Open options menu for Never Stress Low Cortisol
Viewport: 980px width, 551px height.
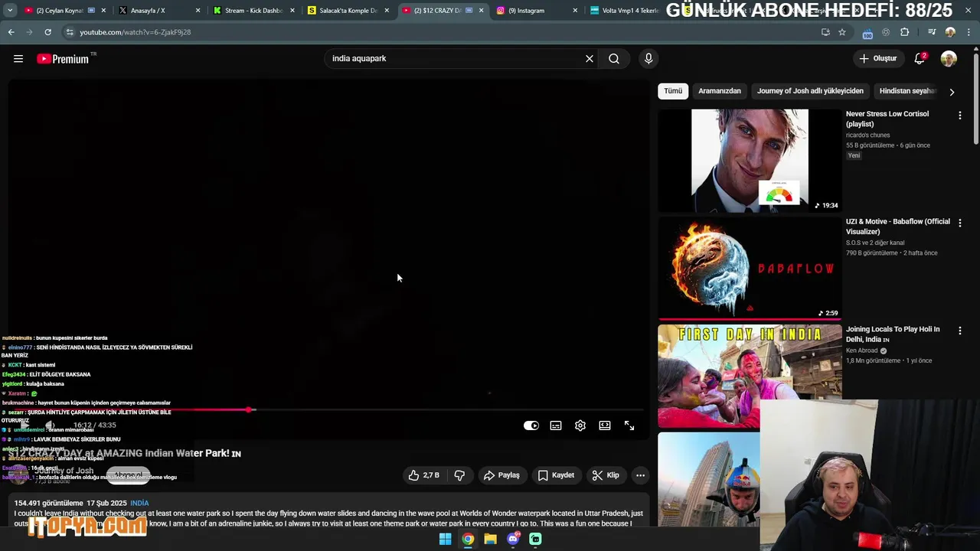(959, 116)
